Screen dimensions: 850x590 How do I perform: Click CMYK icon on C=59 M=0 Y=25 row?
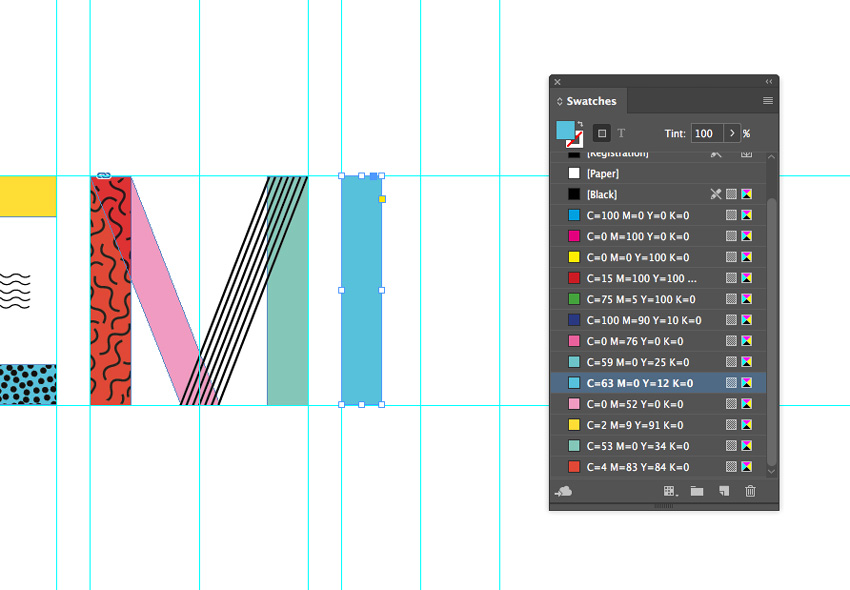pyautogui.click(x=746, y=362)
